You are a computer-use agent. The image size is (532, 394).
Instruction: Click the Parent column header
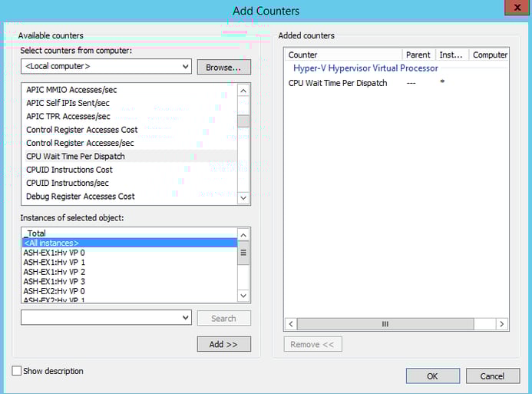418,55
